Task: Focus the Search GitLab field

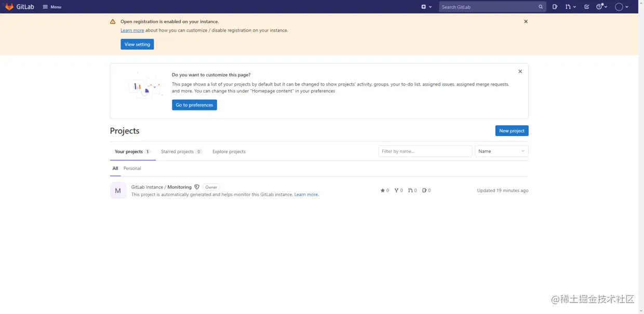Action: [492, 7]
